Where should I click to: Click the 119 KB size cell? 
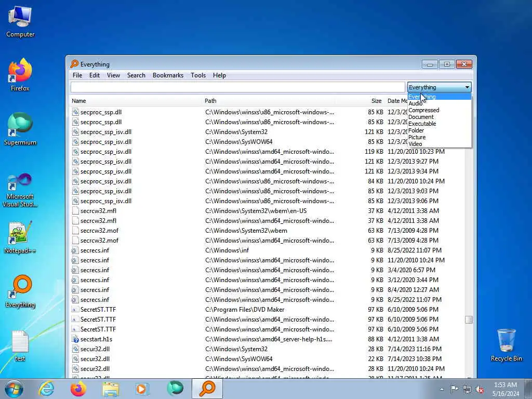pos(374,151)
